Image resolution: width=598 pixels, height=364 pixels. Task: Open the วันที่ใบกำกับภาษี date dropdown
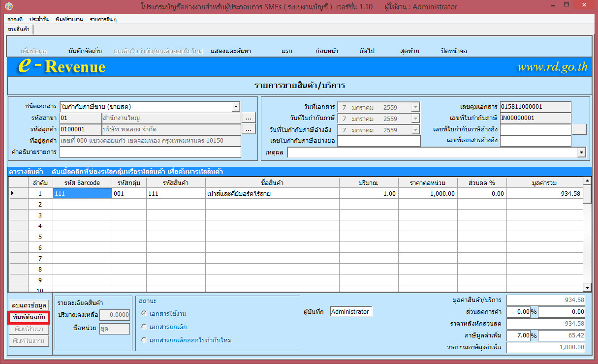click(415, 118)
